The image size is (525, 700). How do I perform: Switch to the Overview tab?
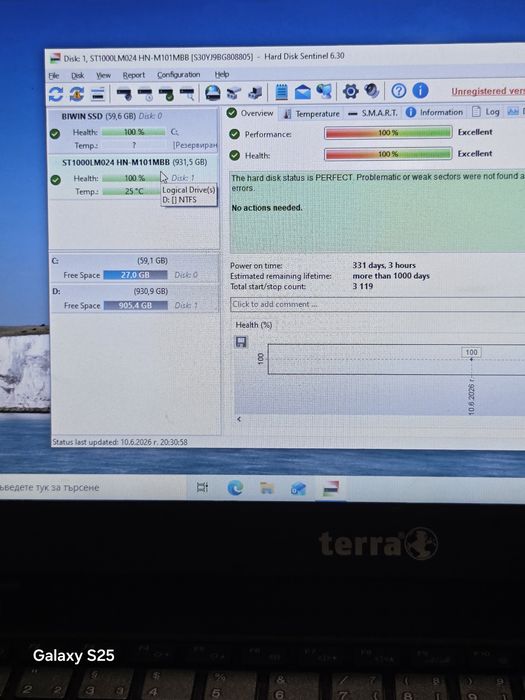[250, 113]
